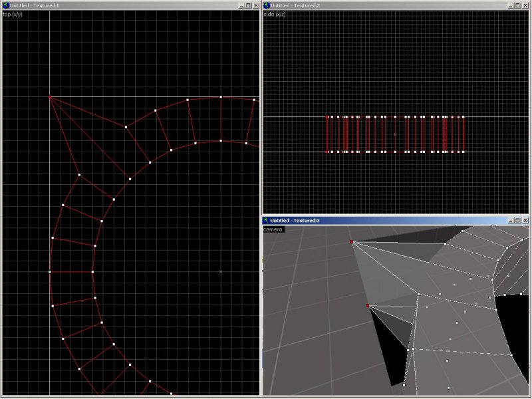Maximize the camera viewport window

coord(517,220)
